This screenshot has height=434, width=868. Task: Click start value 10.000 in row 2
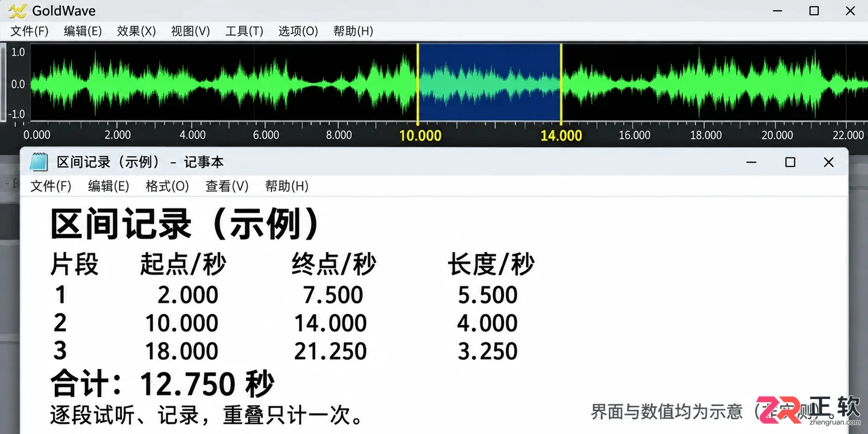pyautogui.click(x=181, y=323)
